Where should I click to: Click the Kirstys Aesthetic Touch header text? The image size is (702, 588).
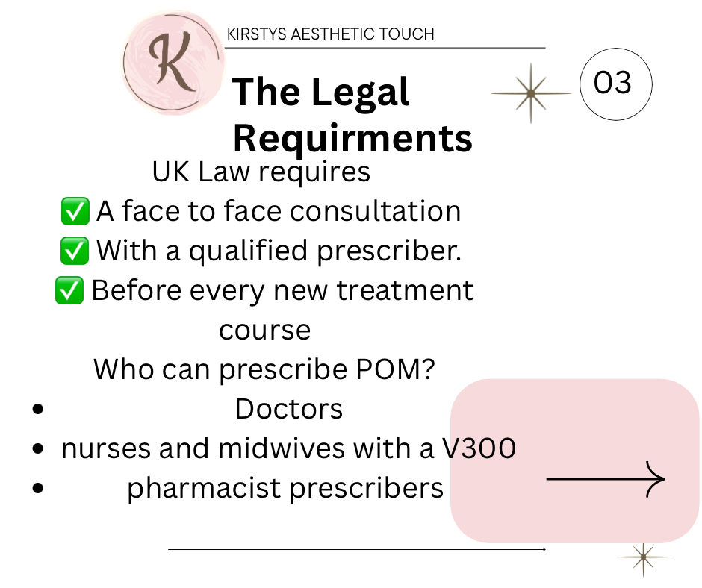pyautogui.click(x=330, y=34)
